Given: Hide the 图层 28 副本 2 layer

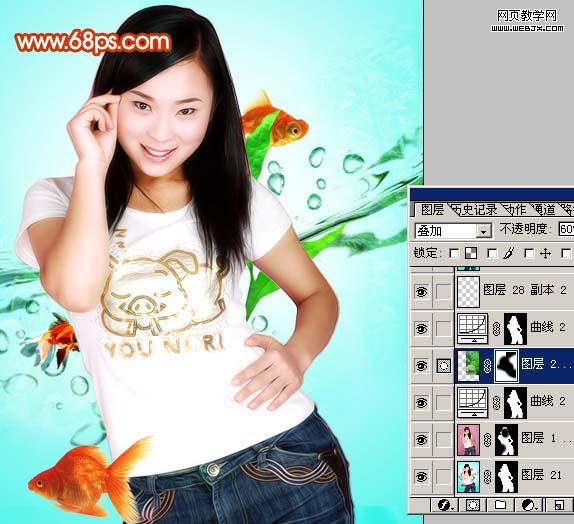Looking at the screenshot, I should click(421, 292).
